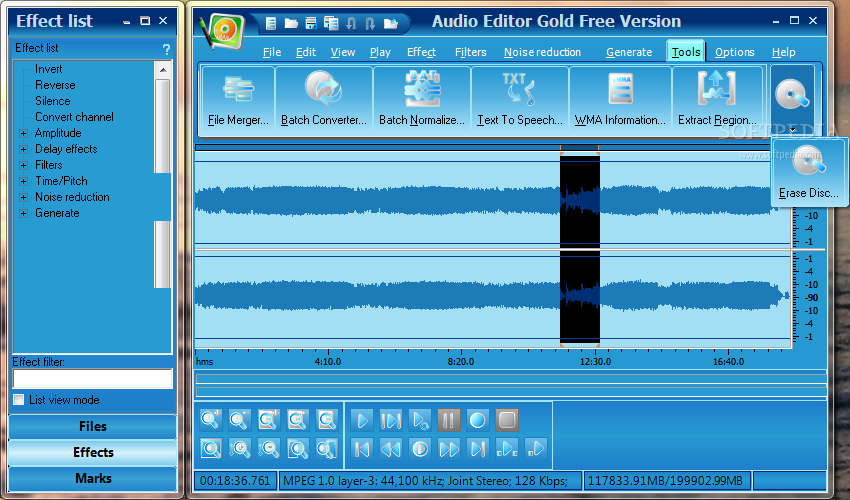Click the Open folder icon in the quick access bar
The height and width of the screenshot is (500, 850).
tap(291, 23)
